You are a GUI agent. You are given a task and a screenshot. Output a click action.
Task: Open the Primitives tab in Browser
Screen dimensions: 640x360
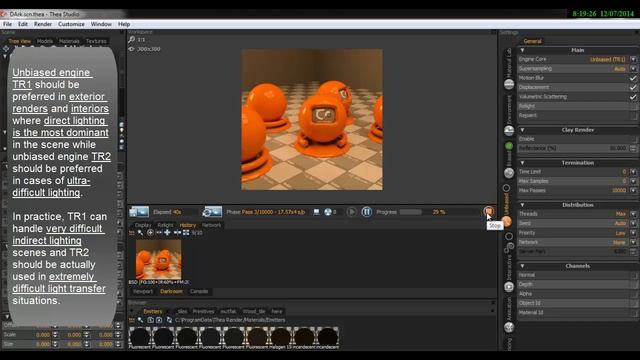203,311
